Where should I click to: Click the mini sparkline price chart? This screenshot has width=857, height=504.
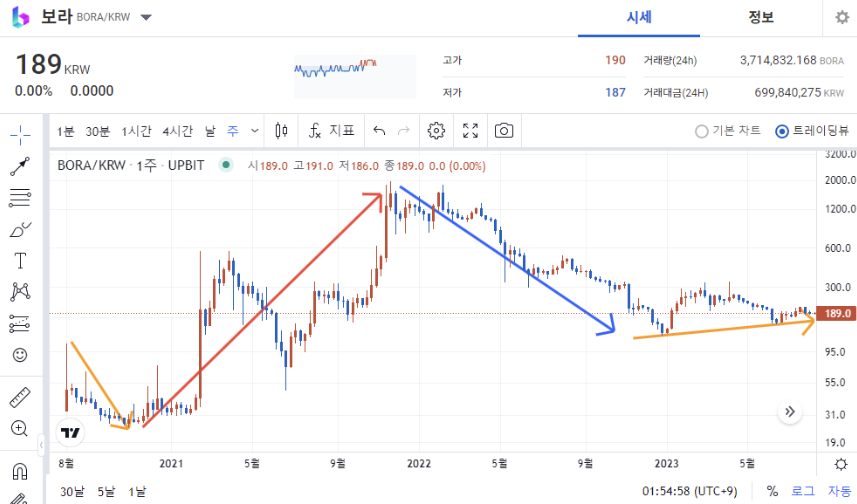point(355,76)
